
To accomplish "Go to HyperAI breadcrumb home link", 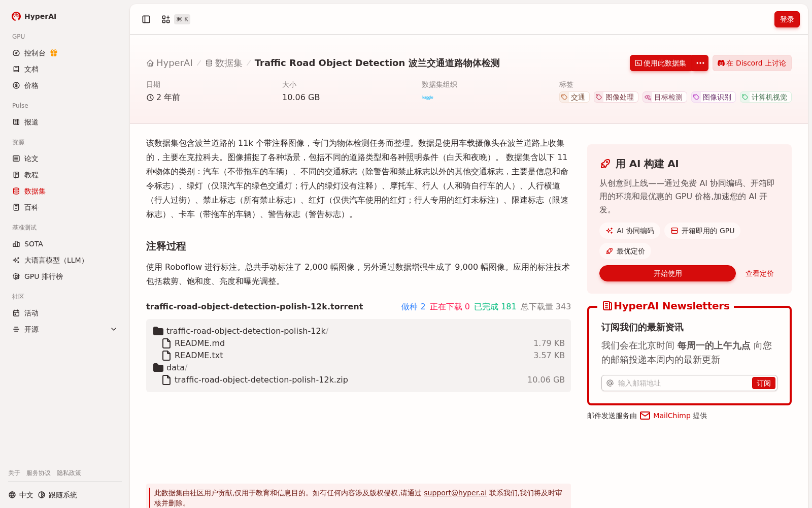I will click(x=170, y=63).
